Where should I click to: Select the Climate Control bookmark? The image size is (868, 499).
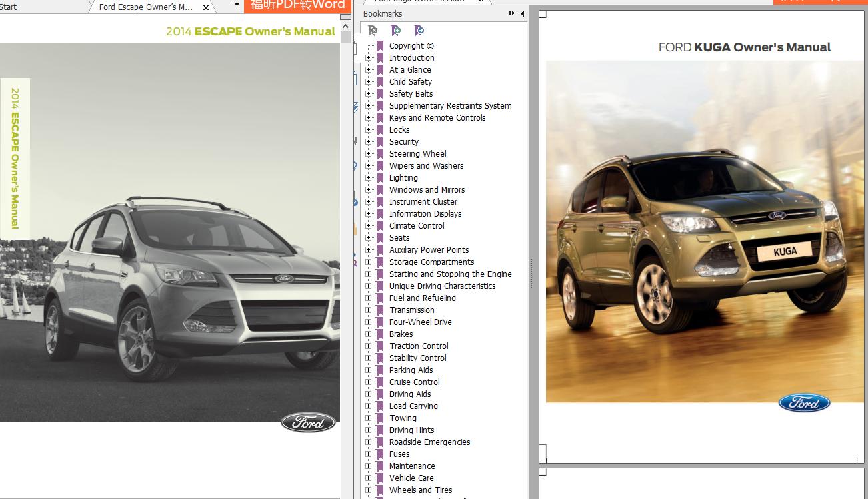(x=417, y=226)
